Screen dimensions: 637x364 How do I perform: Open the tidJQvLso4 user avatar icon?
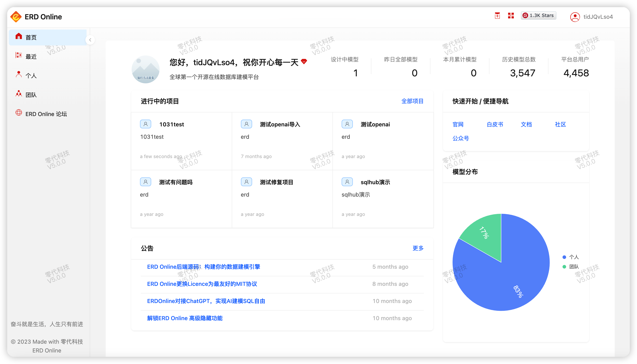coord(575,17)
